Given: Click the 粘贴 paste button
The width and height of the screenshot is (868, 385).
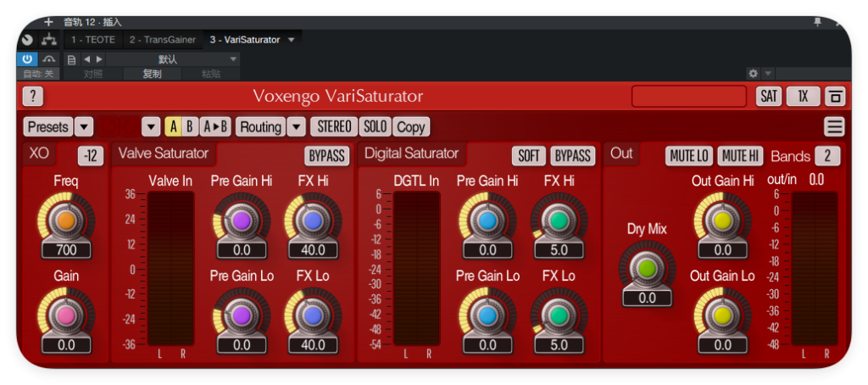Looking at the screenshot, I should [210, 75].
